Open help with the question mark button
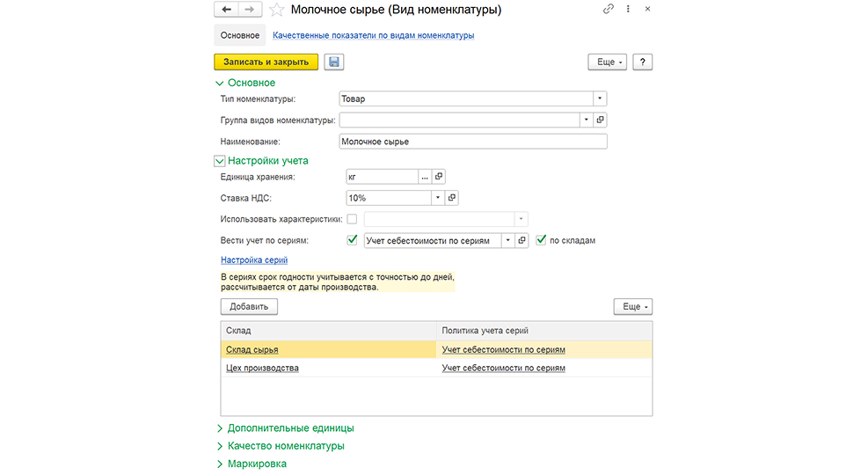Image resolution: width=868 pixels, height=475 pixels. click(642, 62)
